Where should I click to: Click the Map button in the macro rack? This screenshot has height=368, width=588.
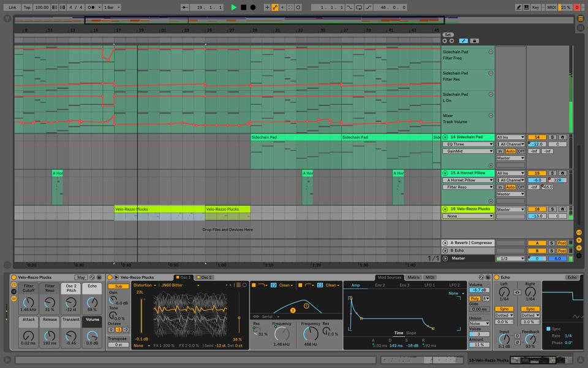point(81,277)
